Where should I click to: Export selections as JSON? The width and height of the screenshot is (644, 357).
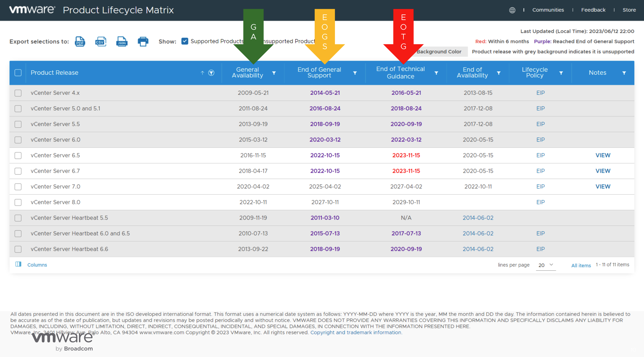[x=122, y=41]
